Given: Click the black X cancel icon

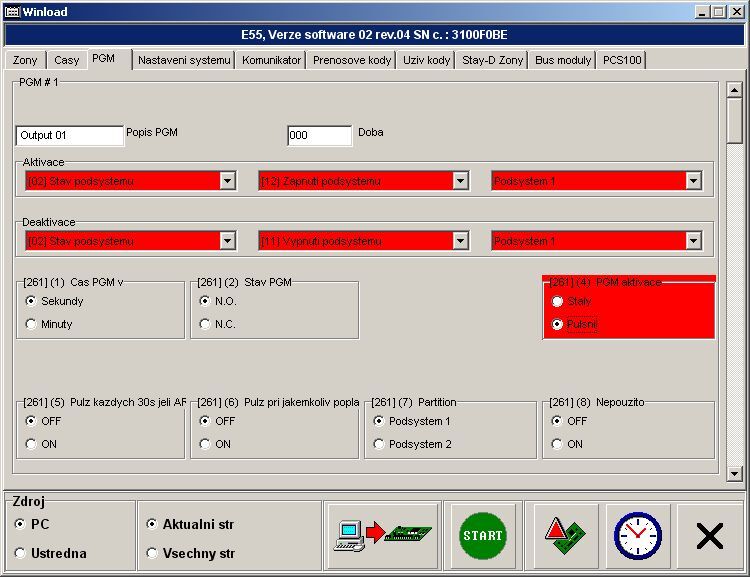Looking at the screenshot, I should click(709, 536).
